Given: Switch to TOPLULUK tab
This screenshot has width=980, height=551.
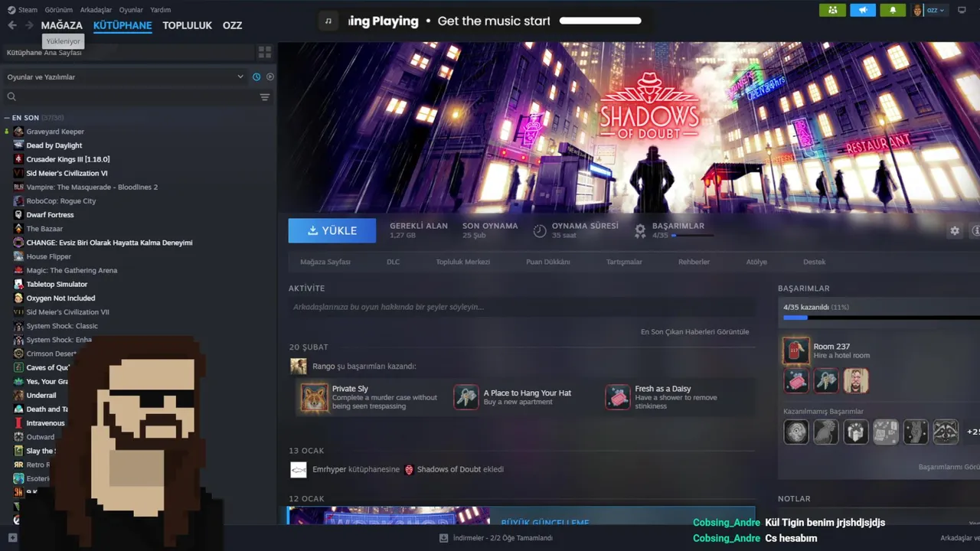Looking at the screenshot, I should point(187,25).
